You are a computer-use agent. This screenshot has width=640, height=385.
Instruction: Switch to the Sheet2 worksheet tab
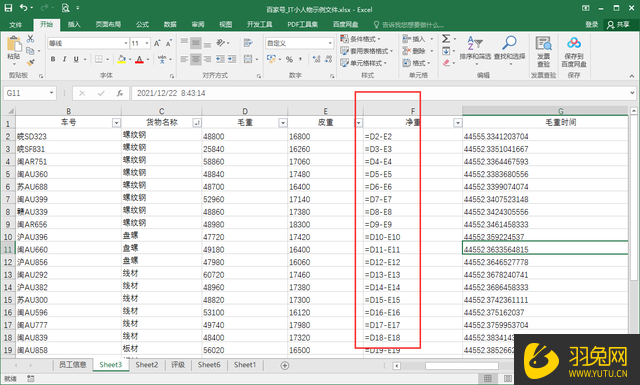[x=147, y=365]
